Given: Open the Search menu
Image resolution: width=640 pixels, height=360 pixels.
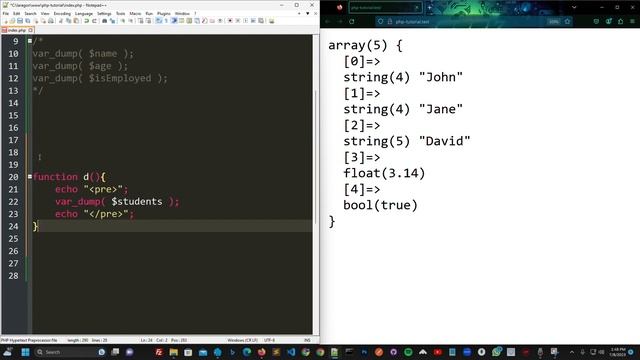Looking at the screenshot, I should [30, 13].
